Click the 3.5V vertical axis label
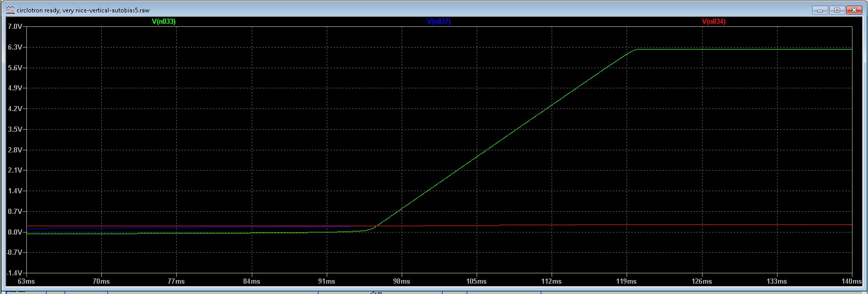This screenshot has height=294, width=868. [x=14, y=129]
